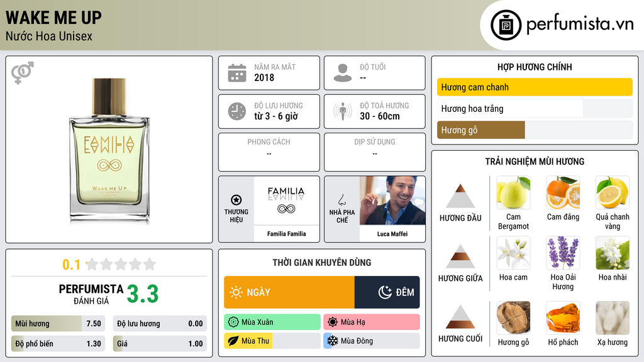Click the perfumista.vn perfume bottle logo icon
The image size is (644, 362).
click(506, 25)
